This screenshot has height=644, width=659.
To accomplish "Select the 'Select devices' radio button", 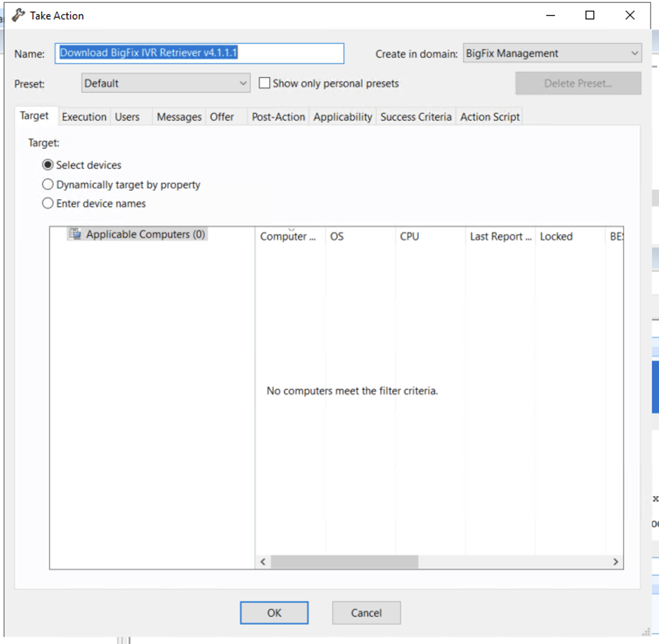I will (48, 165).
